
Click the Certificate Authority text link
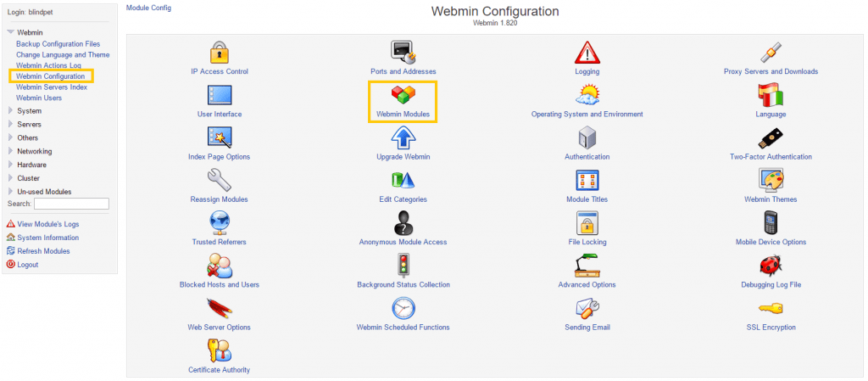coord(220,370)
